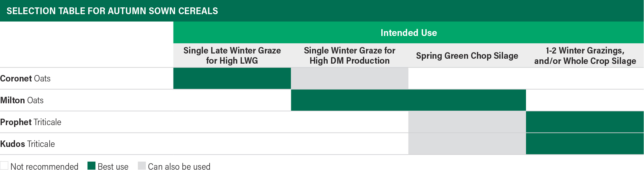Click Coronet Oats green best-use cell
This screenshot has width=644, height=170.
232,78
